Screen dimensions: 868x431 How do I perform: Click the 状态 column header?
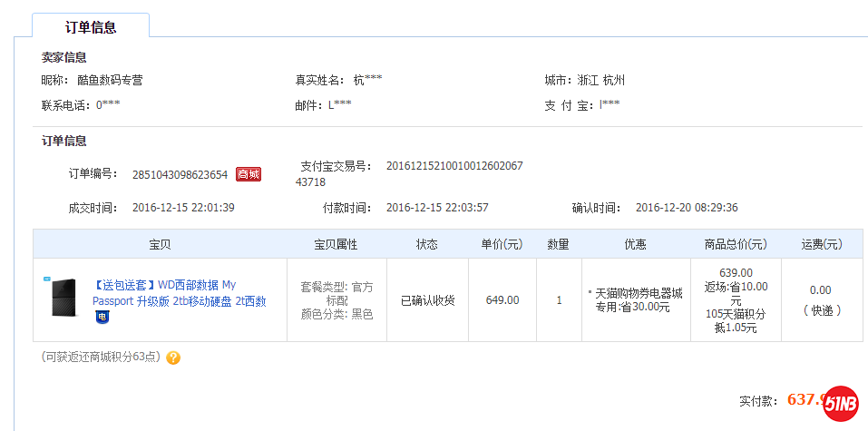tap(427, 244)
